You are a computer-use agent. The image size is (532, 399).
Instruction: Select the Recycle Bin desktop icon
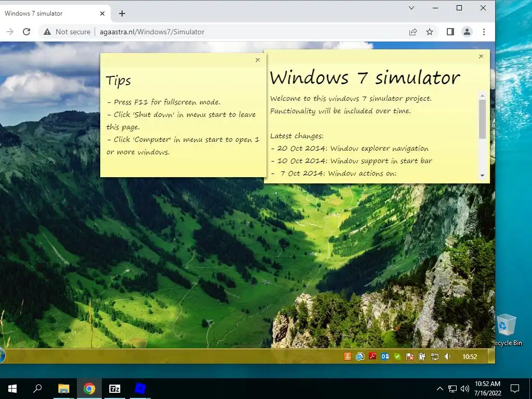point(508,330)
